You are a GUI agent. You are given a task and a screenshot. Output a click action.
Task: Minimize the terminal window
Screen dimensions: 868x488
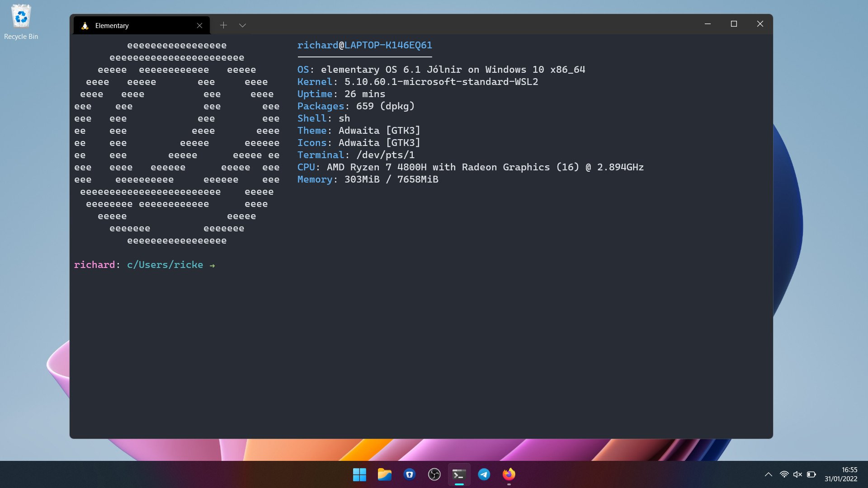pyautogui.click(x=708, y=24)
